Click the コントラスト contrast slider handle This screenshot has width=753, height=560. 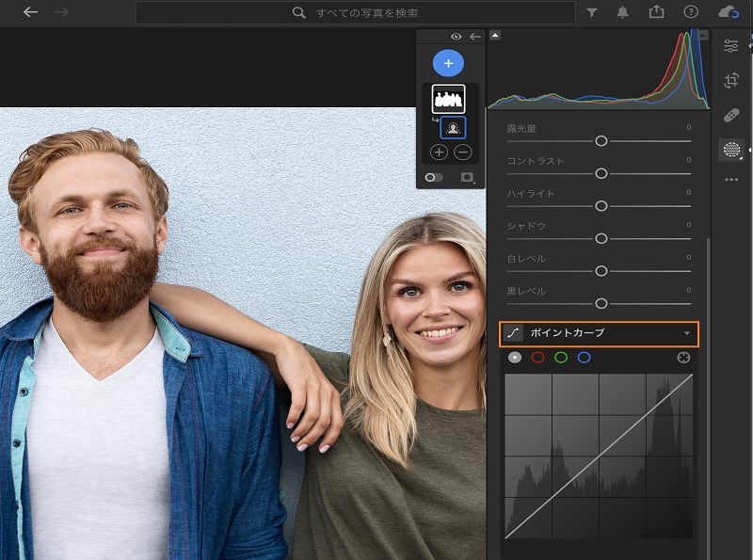click(x=601, y=174)
